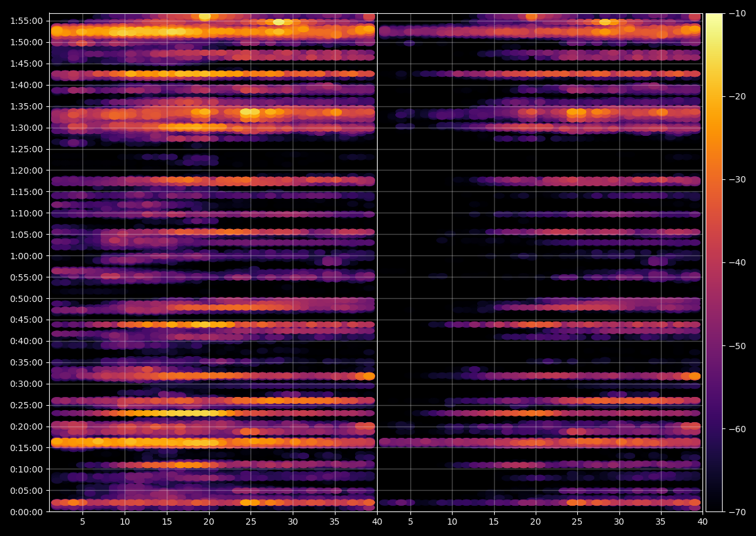Screen dimensions: 756x536
Task: Click the left heatmap's x-axis label 30
Action: coord(293,522)
